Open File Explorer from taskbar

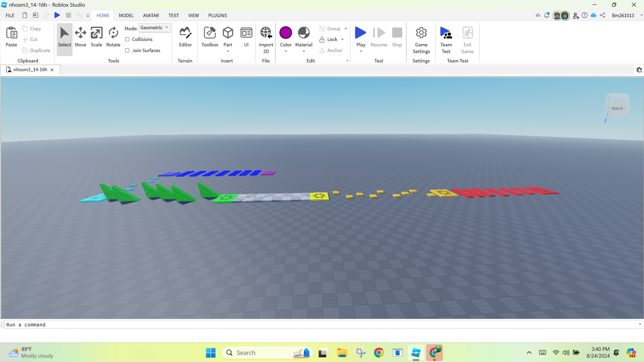(342, 353)
